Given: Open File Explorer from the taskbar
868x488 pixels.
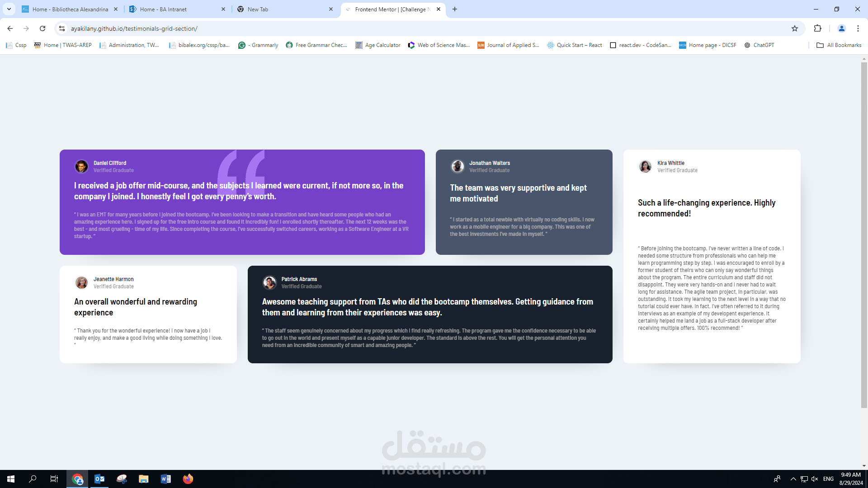Looking at the screenshot, I should pyautogui.click(x=144, y=479).
